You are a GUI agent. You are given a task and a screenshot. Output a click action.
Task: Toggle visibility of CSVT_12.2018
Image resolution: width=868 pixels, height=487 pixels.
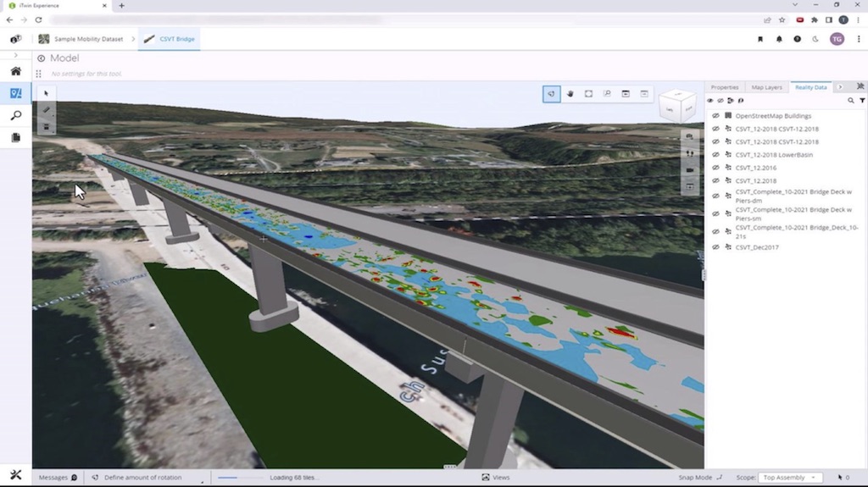[x=715, y=180]
